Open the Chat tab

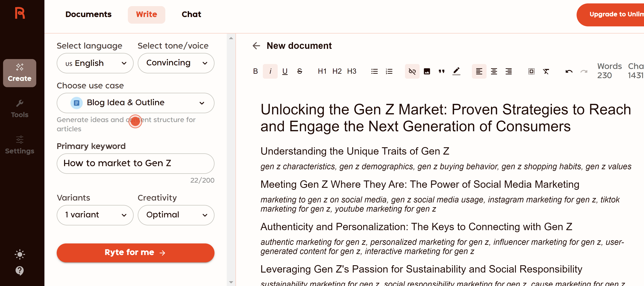[x=191, y=14]
